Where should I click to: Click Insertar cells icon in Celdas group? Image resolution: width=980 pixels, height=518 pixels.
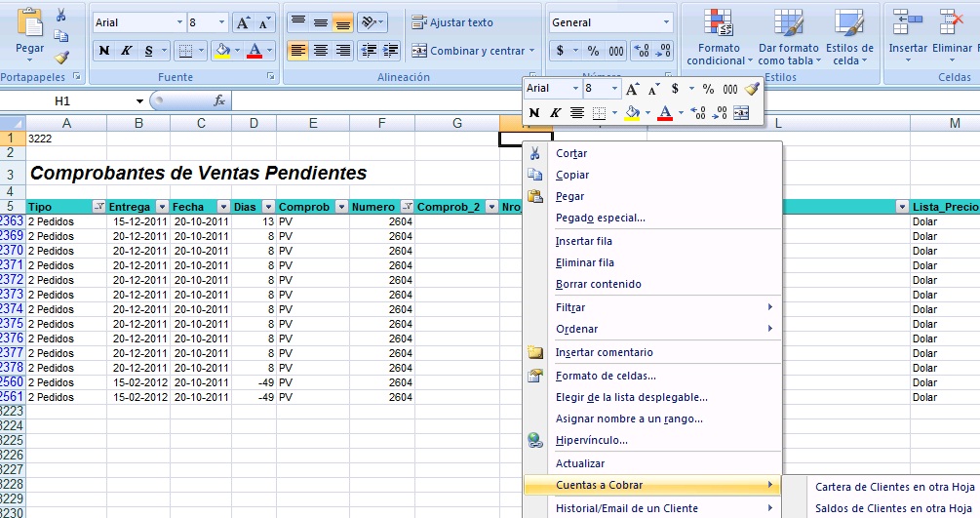(908, 21)
